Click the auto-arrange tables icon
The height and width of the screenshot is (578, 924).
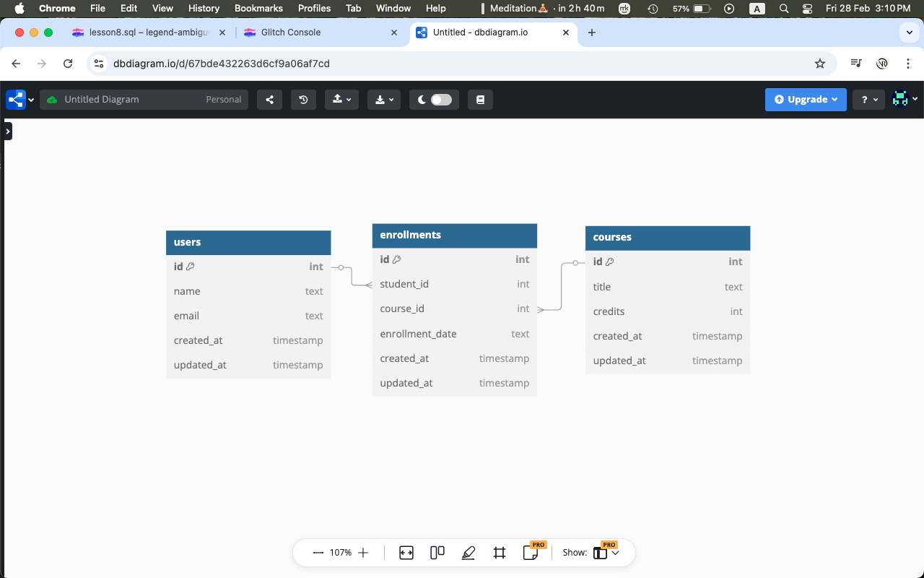click(437, 553)
